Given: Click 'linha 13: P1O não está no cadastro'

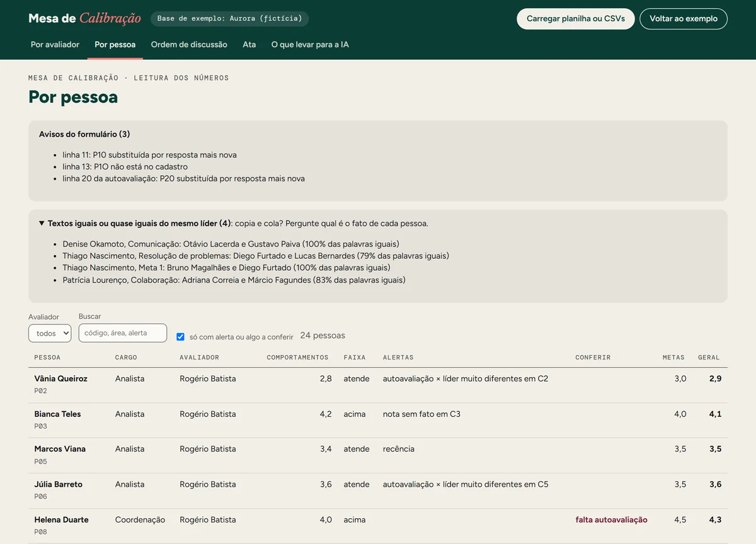Looking at the screenshot, I should coord(125,167).
